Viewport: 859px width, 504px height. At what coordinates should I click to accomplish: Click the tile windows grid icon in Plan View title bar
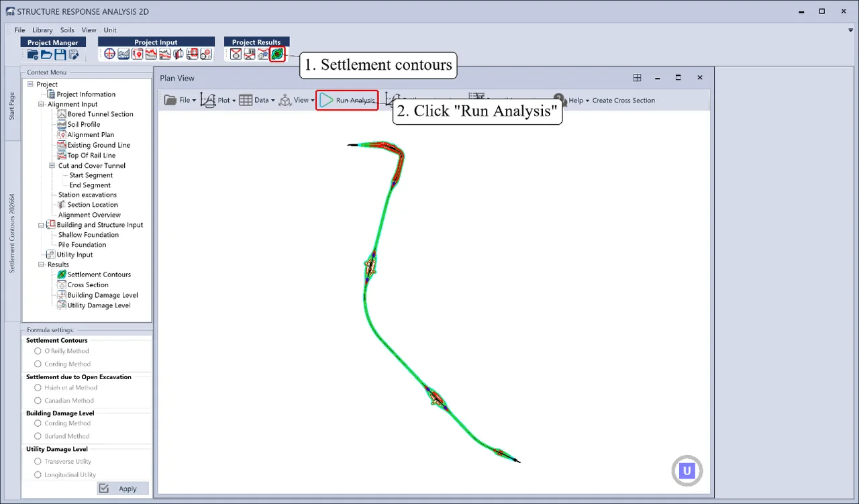[638, 78]
